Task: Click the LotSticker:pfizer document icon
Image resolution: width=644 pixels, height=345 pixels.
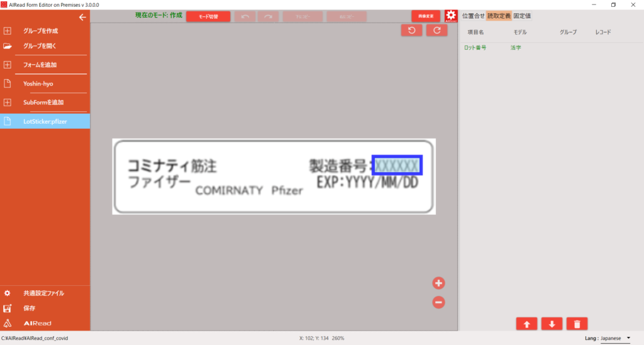Action: (8, 121)
